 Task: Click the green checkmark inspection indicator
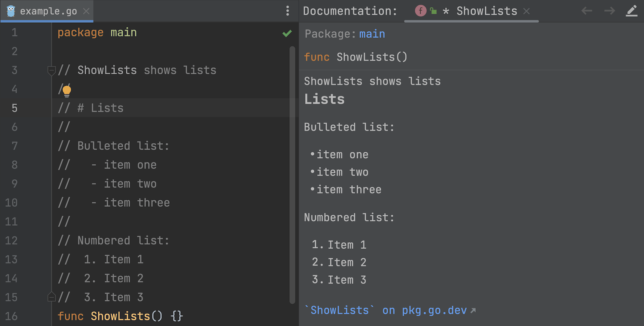click(x=287, y=33)
